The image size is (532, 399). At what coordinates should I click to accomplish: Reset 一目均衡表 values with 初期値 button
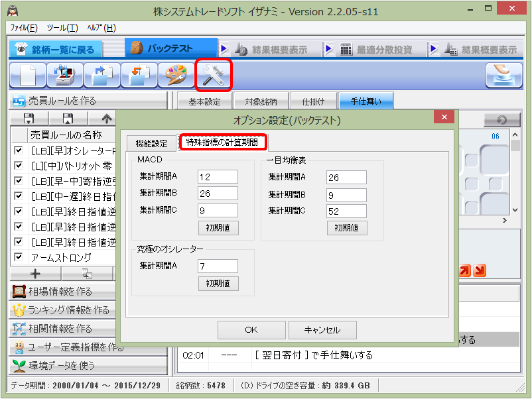347,228
